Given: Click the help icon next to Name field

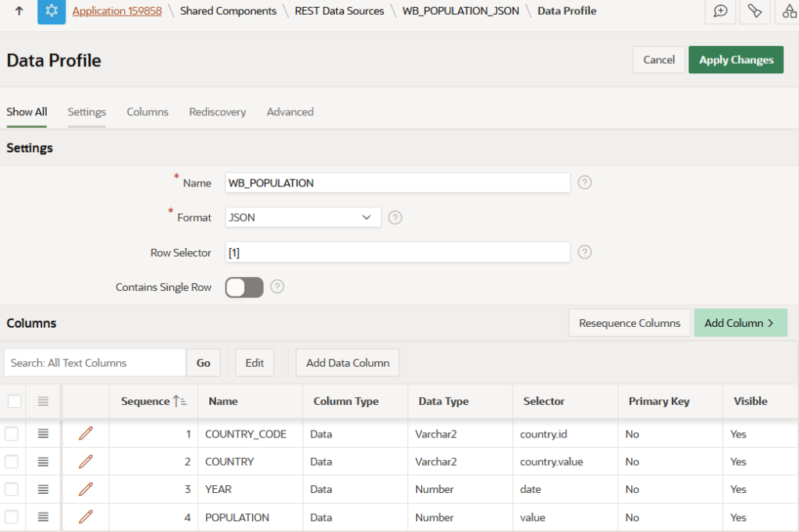Looking at the screenshot, I should click(x=584, y=183).
